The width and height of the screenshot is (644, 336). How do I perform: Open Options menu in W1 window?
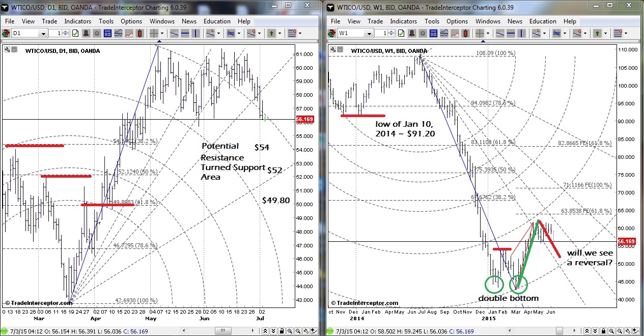pos(457,21)
